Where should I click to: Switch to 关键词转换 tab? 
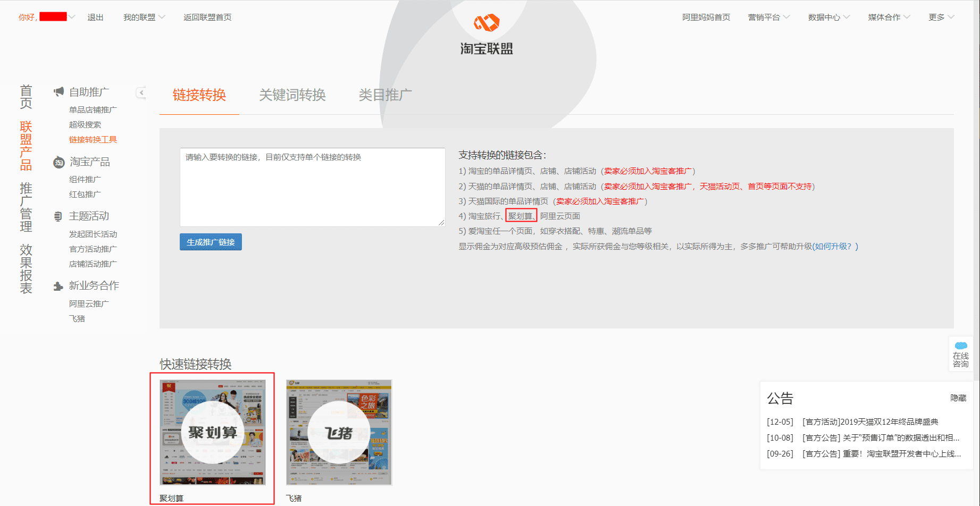(292, 95)
